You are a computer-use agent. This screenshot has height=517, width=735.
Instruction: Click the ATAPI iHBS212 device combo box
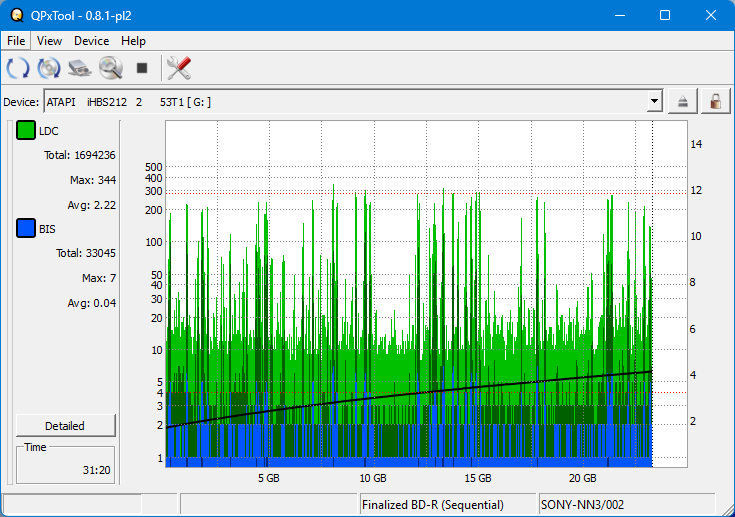[x=353, y=102]
